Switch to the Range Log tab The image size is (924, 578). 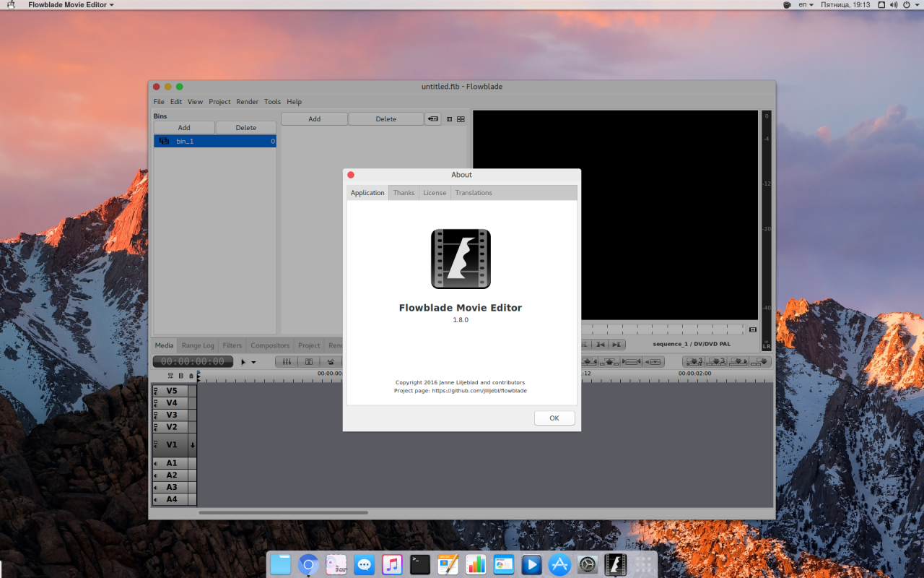198,345
